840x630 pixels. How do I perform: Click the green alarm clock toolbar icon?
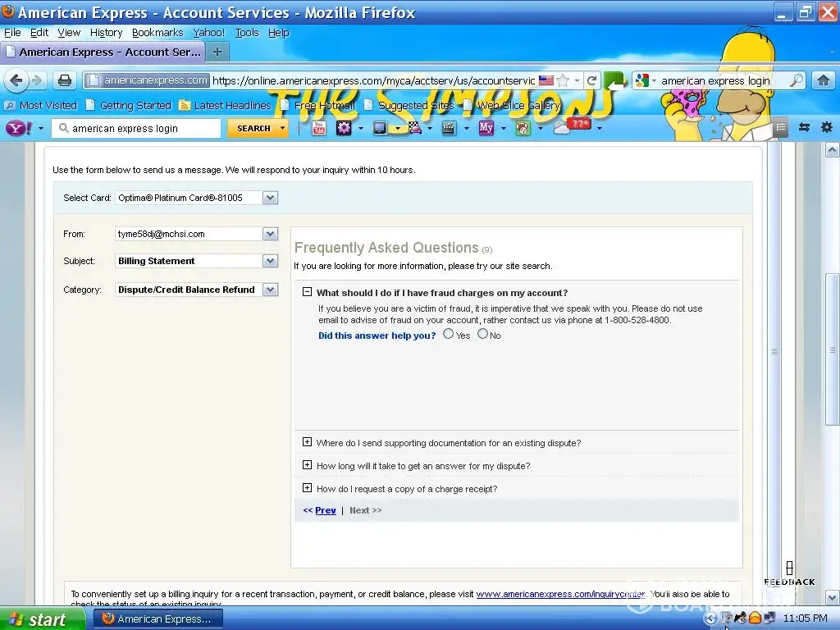click(x=523, y=128)
